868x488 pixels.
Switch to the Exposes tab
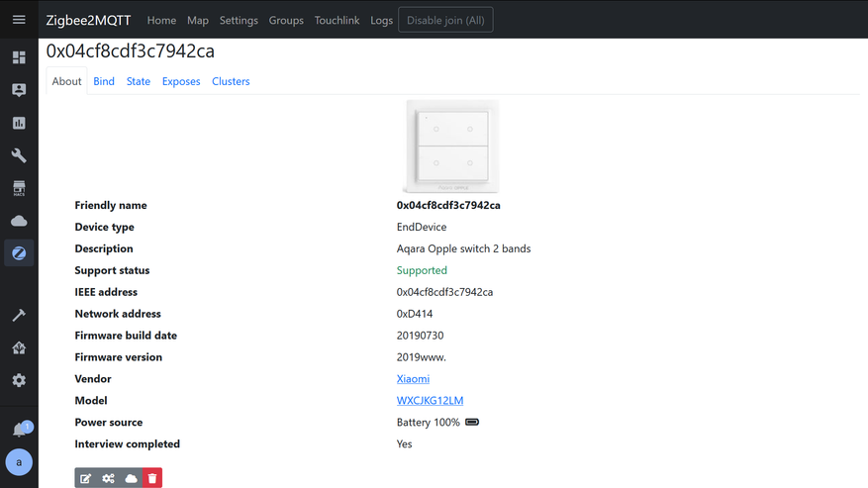click(181, 81)
